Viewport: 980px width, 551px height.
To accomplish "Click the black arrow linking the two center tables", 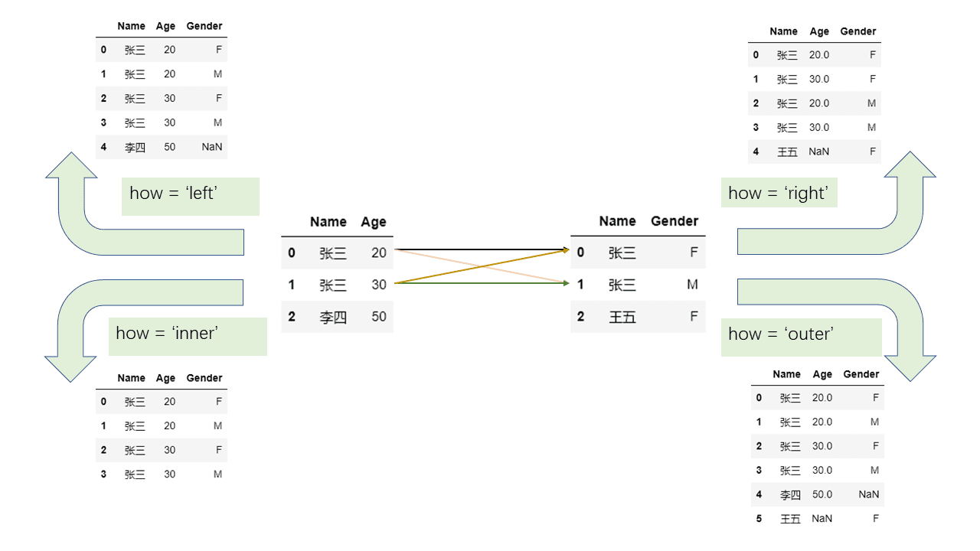I will [482, 249].
